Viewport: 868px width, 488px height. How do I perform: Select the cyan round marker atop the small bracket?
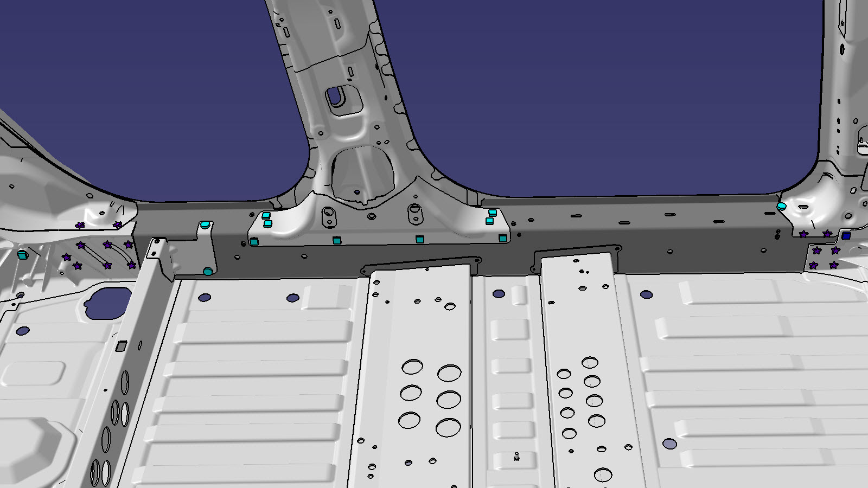205,225
